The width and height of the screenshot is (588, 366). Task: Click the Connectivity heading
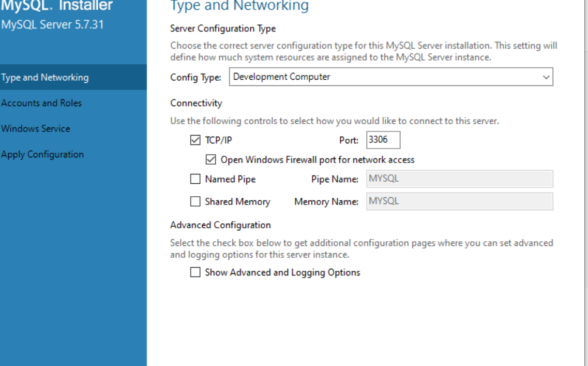click(x=196, y=103)
